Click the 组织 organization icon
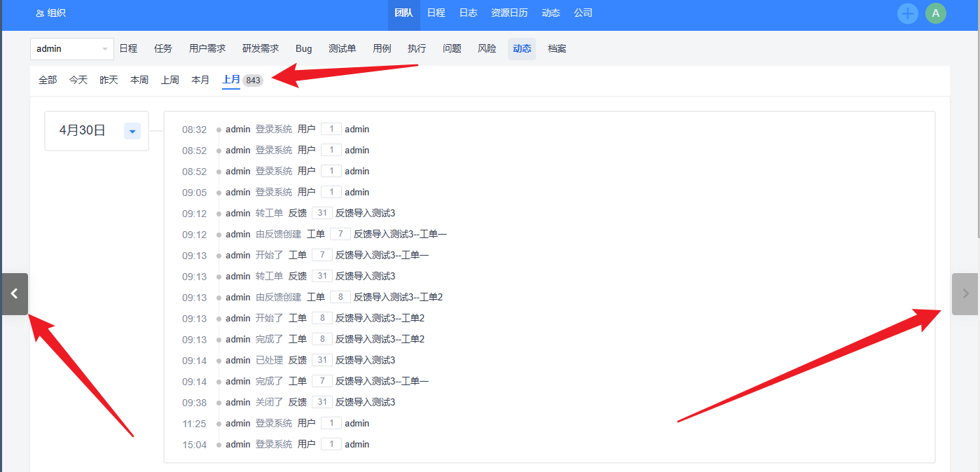Image resolution: width=980 pixels, height=472 pixels. (x=40, y=13)
